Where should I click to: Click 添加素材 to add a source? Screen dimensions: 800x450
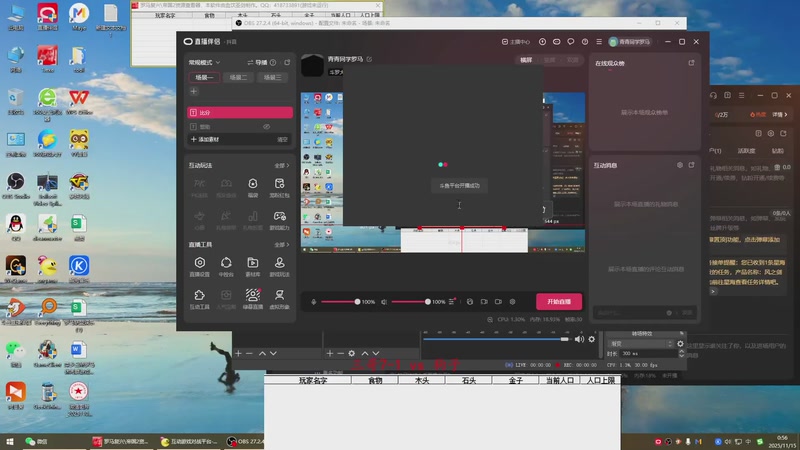[205, 139]
